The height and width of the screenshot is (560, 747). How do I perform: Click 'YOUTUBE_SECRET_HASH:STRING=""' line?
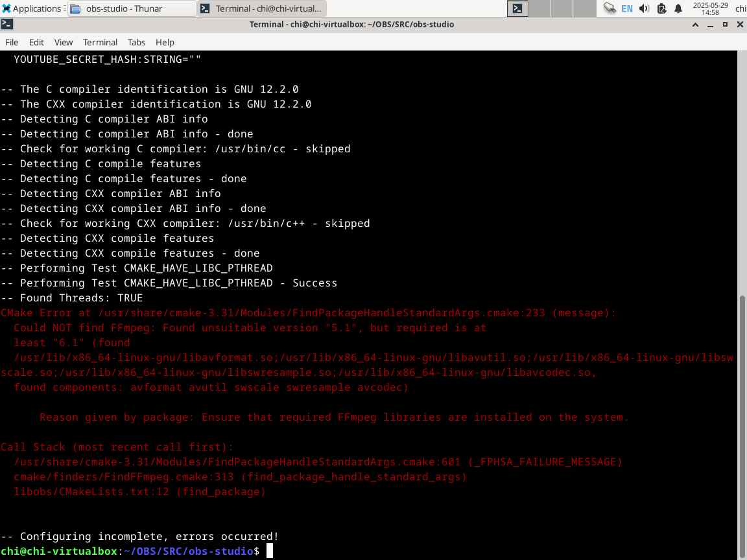pyautogui.click(x=107, y=59)
